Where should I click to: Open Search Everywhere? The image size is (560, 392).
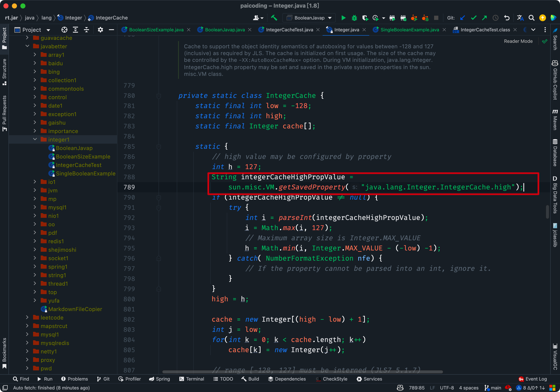(531, 18)
